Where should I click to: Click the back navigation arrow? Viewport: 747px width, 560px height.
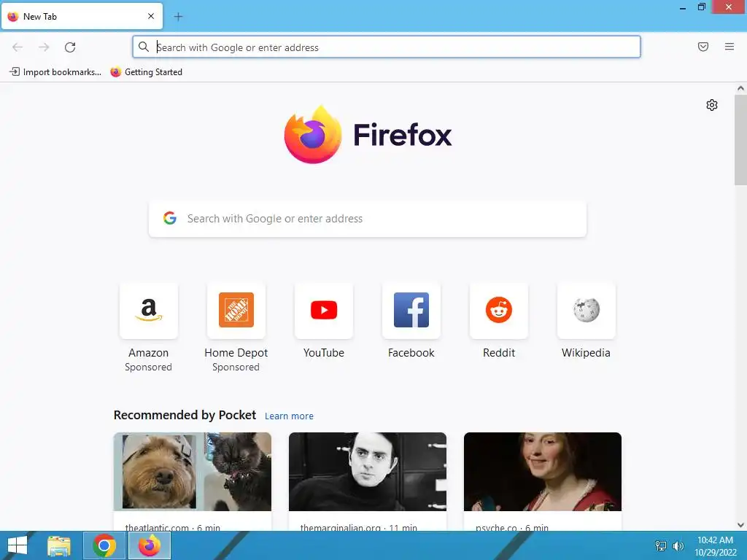[18, 47]
